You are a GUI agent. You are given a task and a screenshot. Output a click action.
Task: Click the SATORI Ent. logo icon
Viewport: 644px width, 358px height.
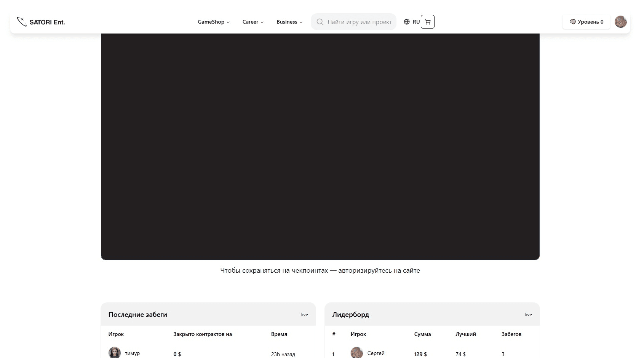click(22, 22)
